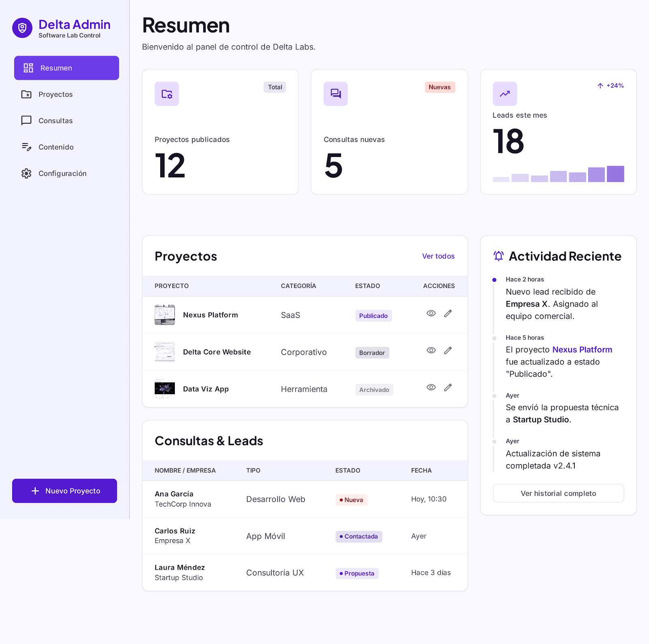Click the Nueva status badge for Ana García
The height and width of the screenshot is (644, 649).
coord(351,500)
